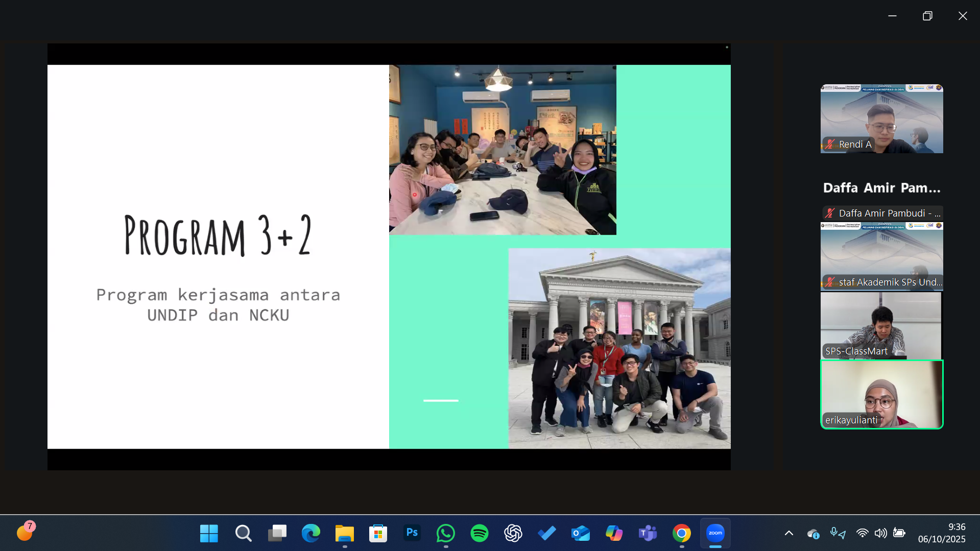Viewport: 980px width, 551px height.
Task: Click the muted mic icon on staf Akademik
Action: 830,282
